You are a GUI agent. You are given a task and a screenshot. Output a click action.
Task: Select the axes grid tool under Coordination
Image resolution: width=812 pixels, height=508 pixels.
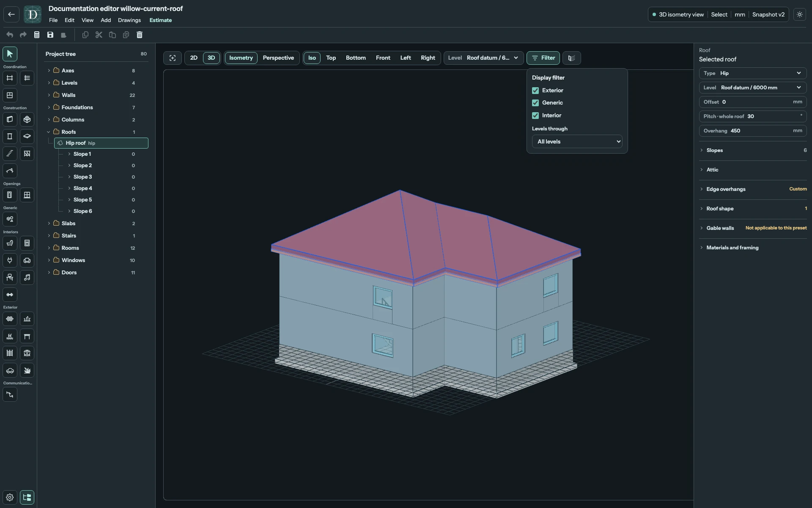pos(10,78)
